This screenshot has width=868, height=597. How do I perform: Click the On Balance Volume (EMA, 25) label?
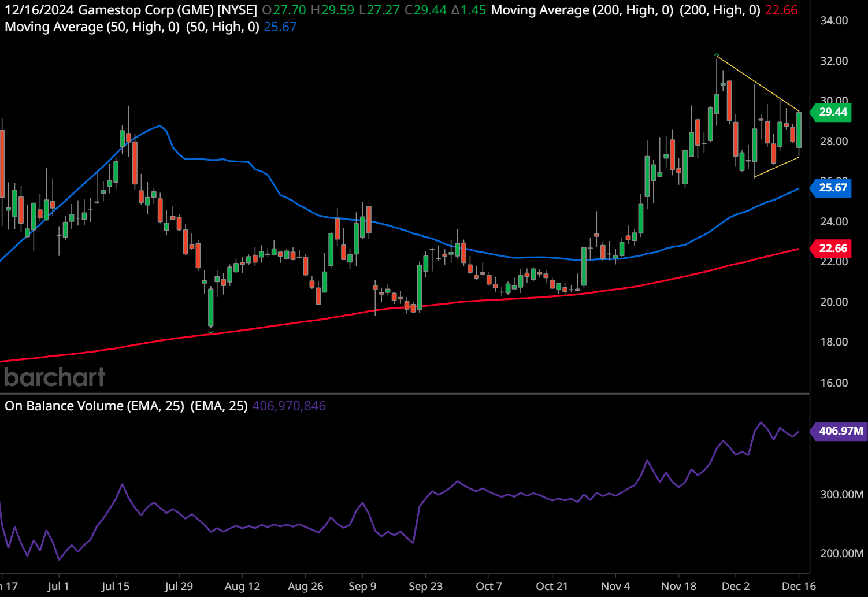point(94,406)
